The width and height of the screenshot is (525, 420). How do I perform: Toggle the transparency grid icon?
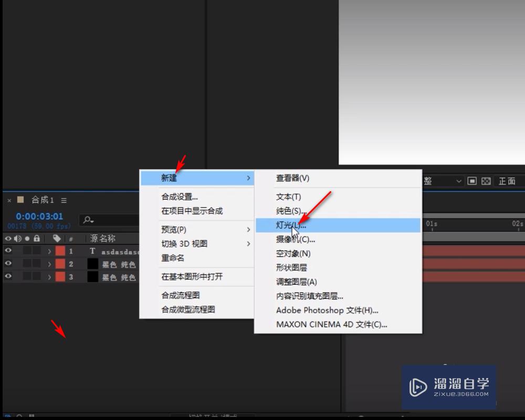[x=486, y=181]
